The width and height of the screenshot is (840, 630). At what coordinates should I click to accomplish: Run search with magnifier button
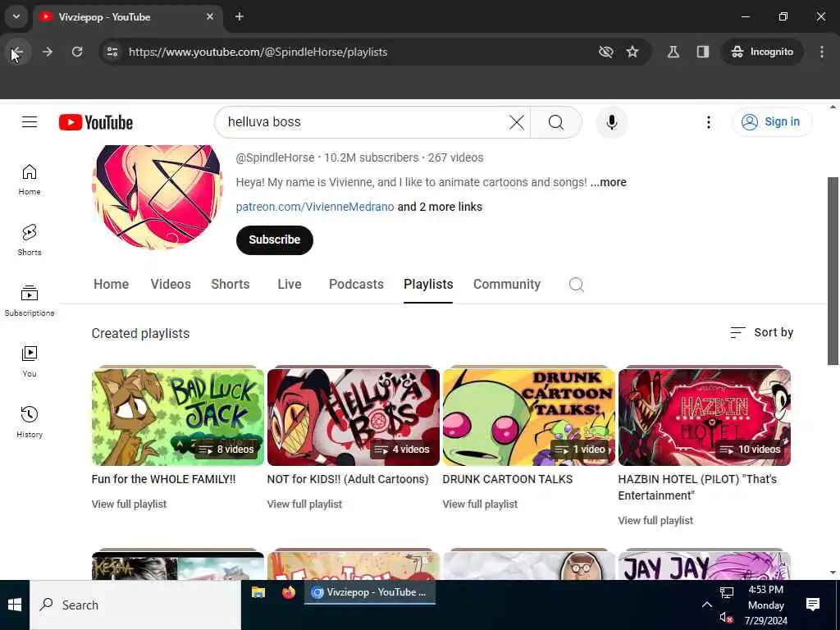pos(556,122)
